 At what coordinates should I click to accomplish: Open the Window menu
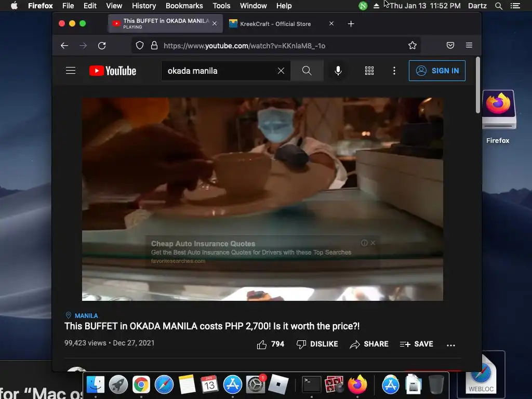(x=254, y=6)
